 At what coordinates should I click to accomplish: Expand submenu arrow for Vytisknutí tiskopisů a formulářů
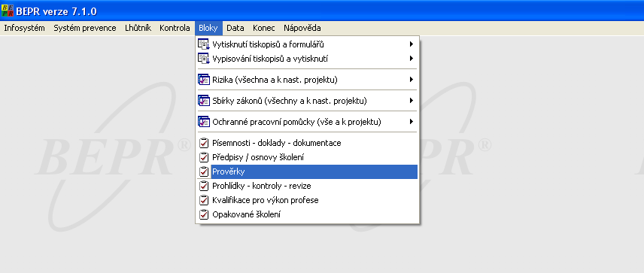(x=411, y=44)
